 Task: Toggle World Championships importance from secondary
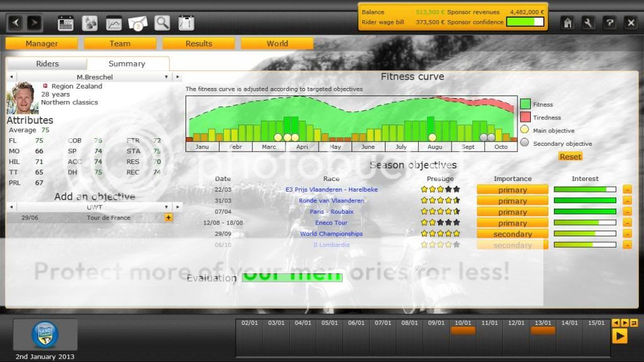click(x=512, y=234)
